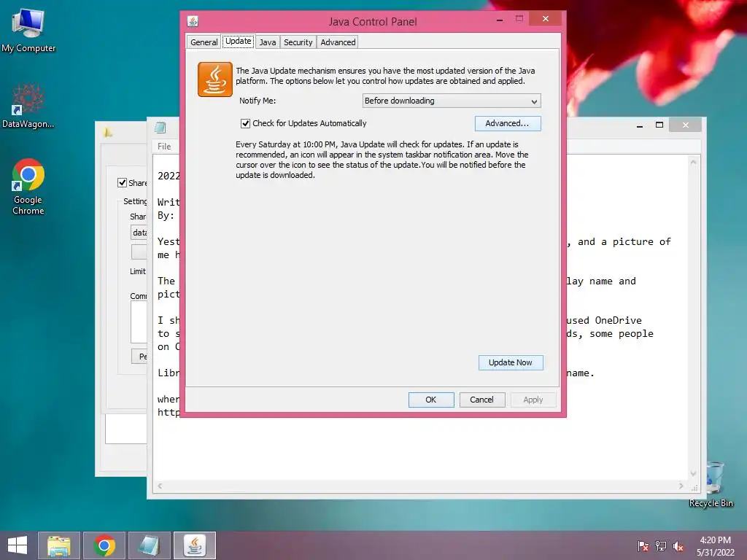
Task: Click the "Notify Me:" label
Action: pos(258,101)
